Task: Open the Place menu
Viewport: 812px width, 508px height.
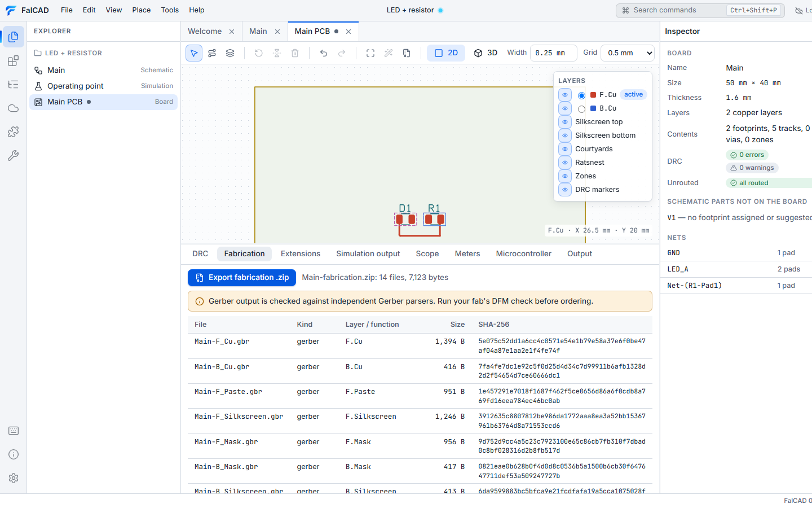Action: pos(142,10)
